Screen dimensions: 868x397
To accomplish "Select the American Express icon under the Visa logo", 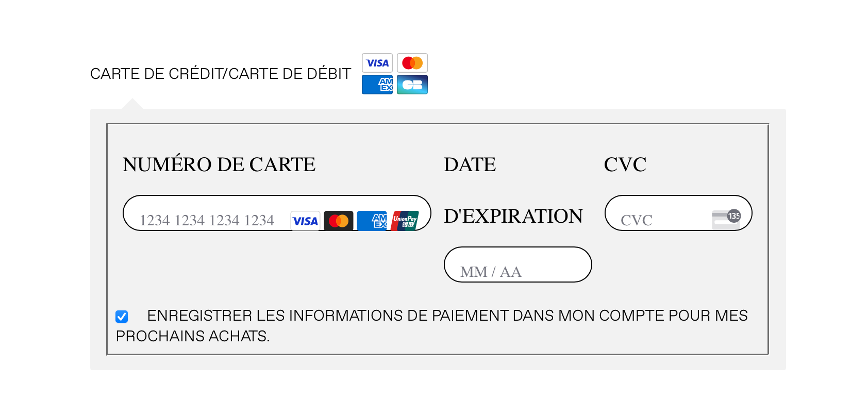I will point(377,85).
